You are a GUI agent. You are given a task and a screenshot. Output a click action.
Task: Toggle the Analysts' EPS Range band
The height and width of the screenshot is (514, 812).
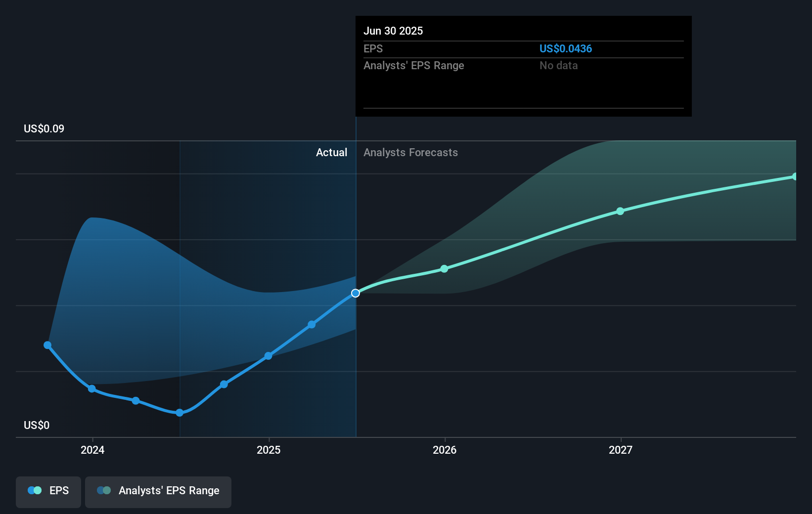click(158, 492)
